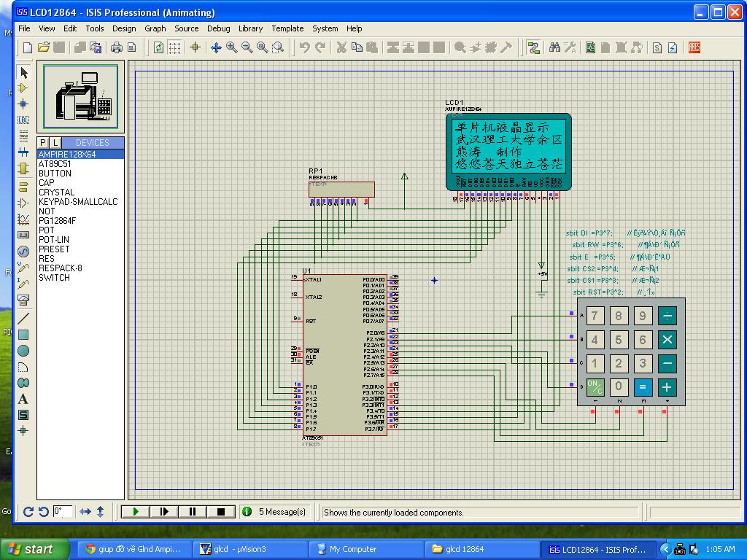Select KEYPAD-SMALLCALC in devices list

click(x=78, y=202)
